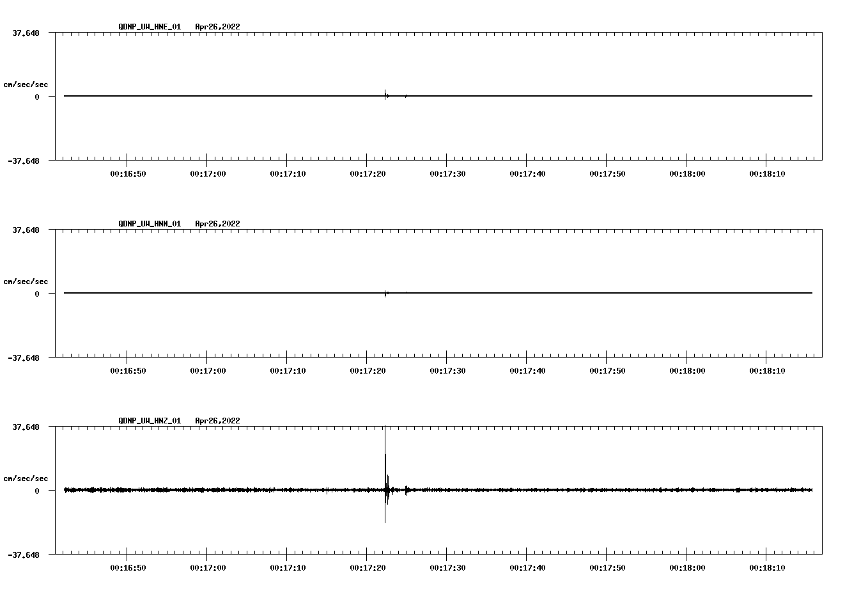Click the QDNP_UW_HNN_01 channel title

click(150, 224)
